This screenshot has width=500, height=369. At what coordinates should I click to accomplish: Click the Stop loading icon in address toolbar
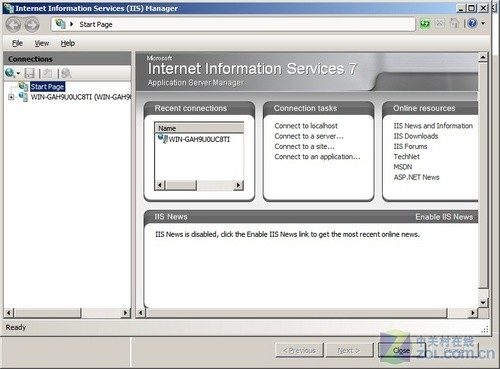(x=440, y=24)
